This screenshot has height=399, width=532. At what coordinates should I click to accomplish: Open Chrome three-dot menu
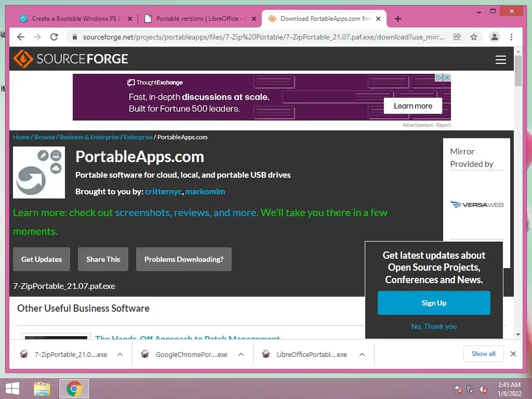pyautogui.click(x=512, y=37)
